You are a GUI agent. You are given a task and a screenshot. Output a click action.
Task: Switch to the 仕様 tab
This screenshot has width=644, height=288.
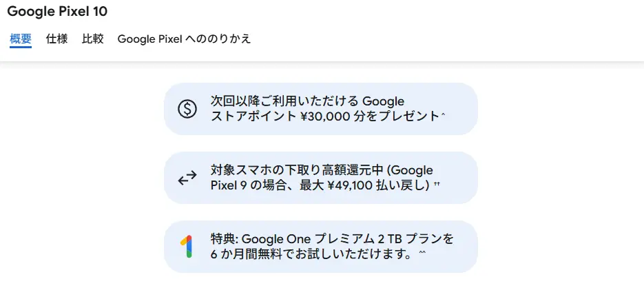click(x=56, y=39)
